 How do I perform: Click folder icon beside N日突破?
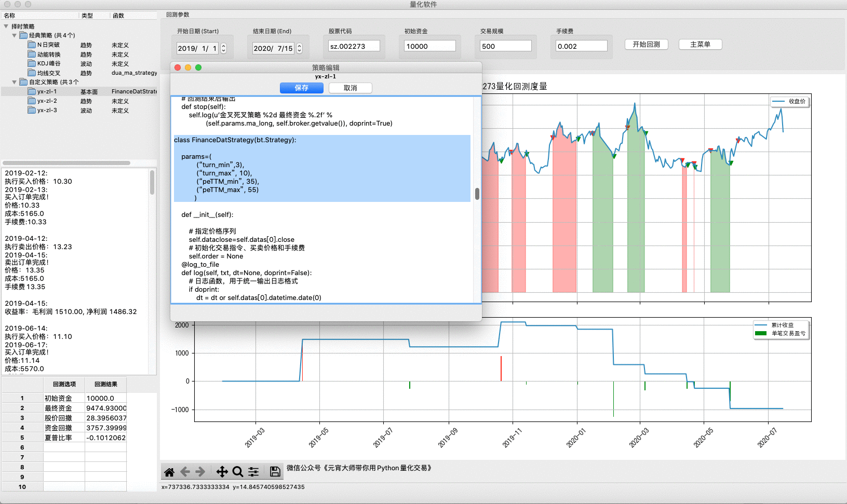pos(32,45)
